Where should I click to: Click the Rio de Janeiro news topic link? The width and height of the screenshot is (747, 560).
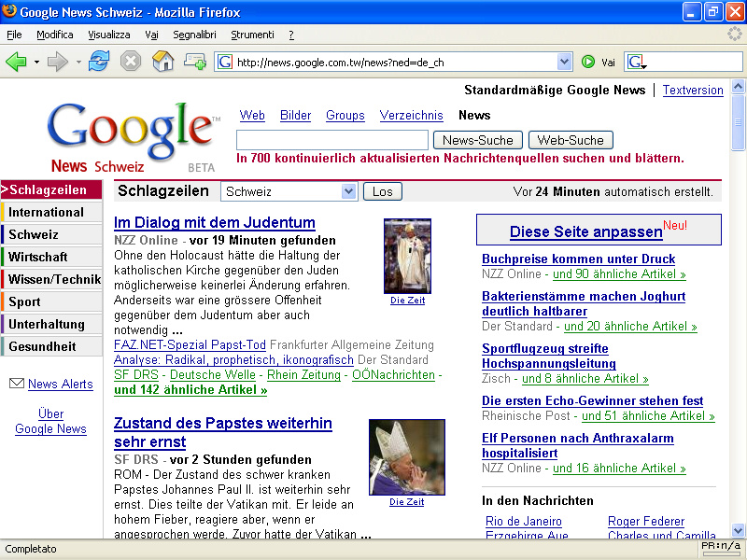524,521
